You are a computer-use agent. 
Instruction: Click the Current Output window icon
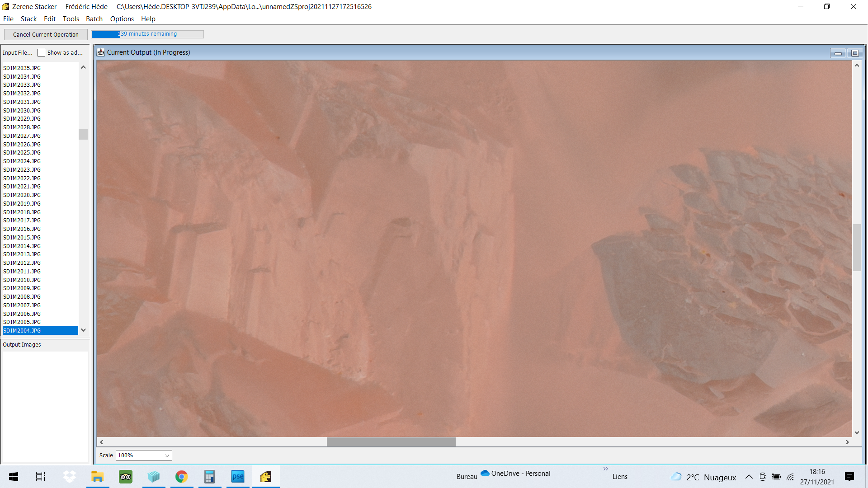[101, 52]
